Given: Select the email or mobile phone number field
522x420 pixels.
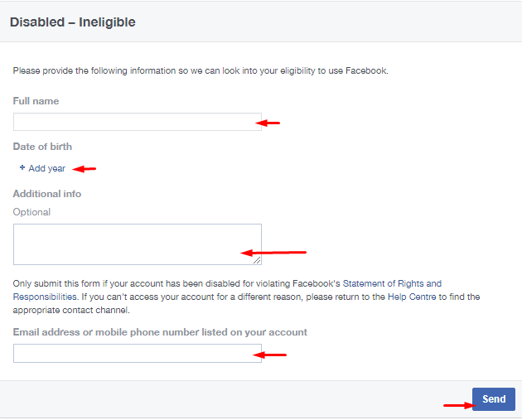Looking at the screenshot, I should pyautogui.click(x=138, y=354).
